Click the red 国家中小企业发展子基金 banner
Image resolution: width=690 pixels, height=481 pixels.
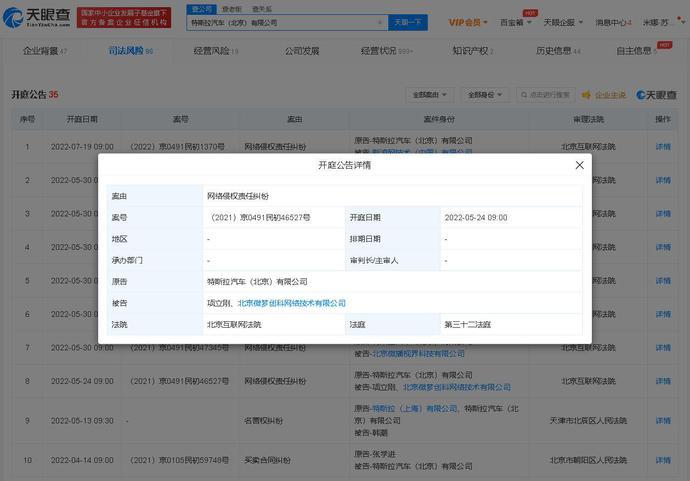[124, 18]
